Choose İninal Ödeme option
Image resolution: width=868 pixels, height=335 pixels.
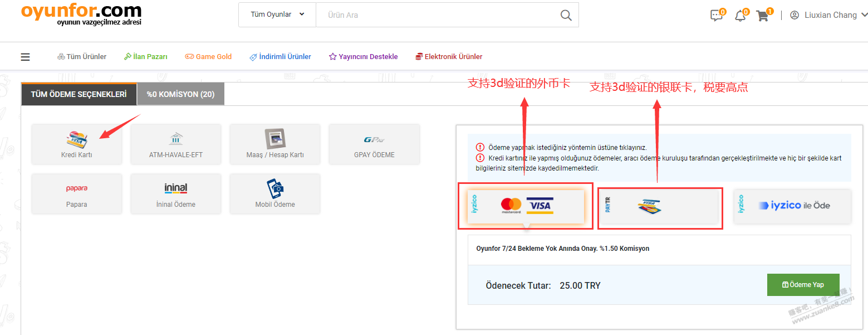[x=176, y=193]
